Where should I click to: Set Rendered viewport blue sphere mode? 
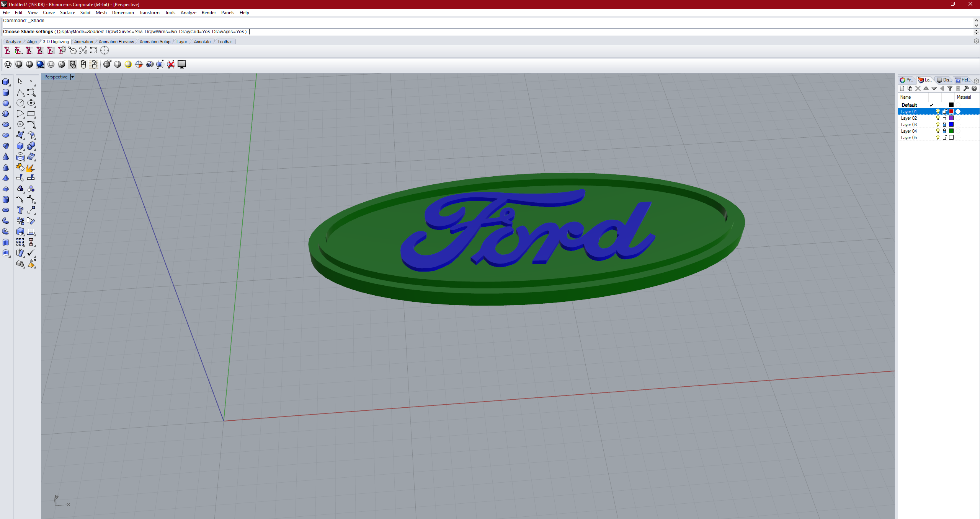(40, 64)
